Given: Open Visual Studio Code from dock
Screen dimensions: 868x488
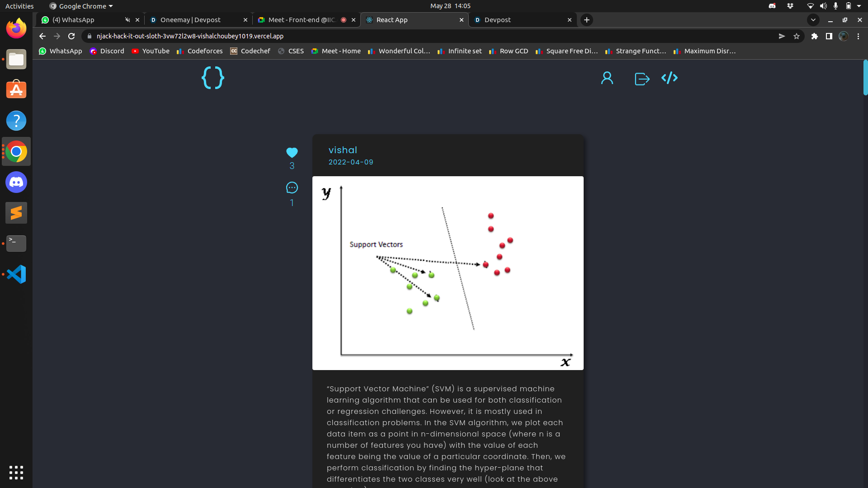Looking at the screenshot, I should click(x=16, y=274).
